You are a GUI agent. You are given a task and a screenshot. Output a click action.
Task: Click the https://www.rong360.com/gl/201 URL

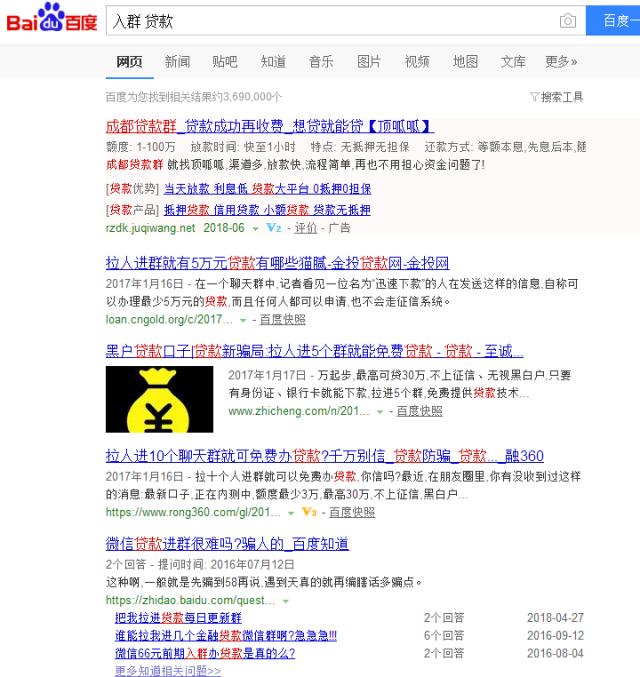point(193,512)
